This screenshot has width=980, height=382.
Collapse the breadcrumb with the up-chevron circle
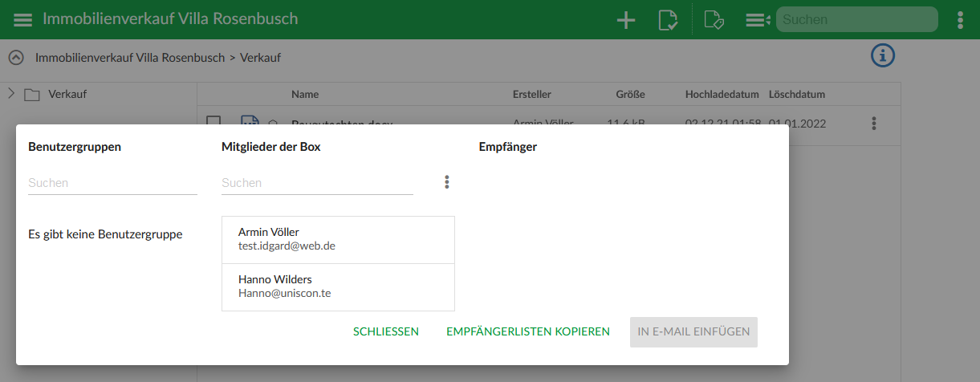tap(15, 58)
